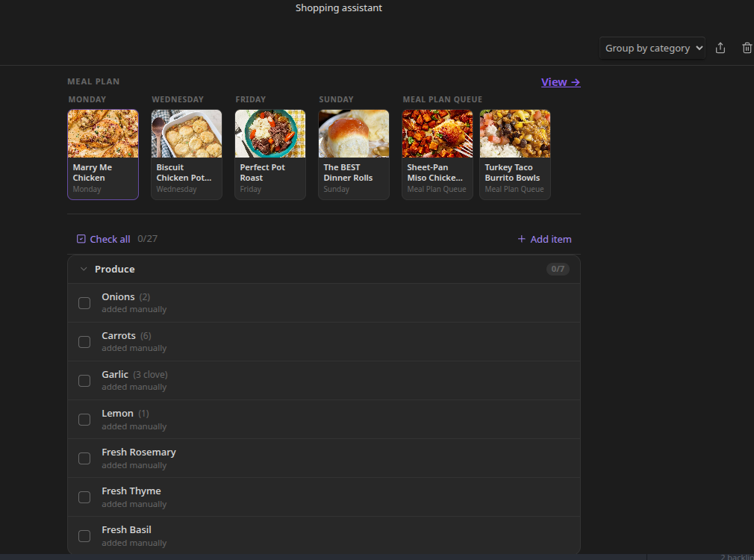Click Add item button
Screen dimensions: 754x560
(544, 239)
